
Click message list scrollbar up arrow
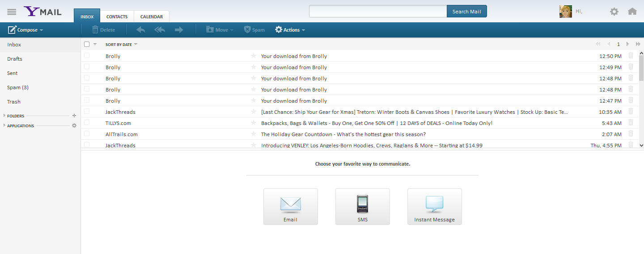[x=641, y=53]
